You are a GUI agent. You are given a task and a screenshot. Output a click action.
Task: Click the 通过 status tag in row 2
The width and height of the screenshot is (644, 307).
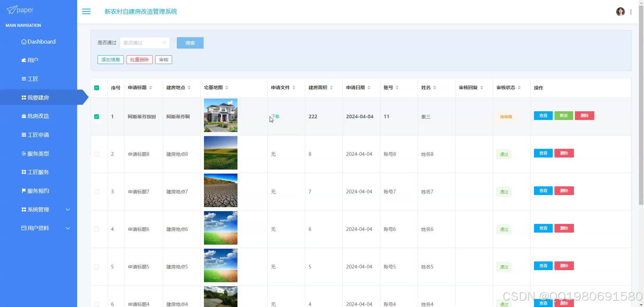point(504,155)
